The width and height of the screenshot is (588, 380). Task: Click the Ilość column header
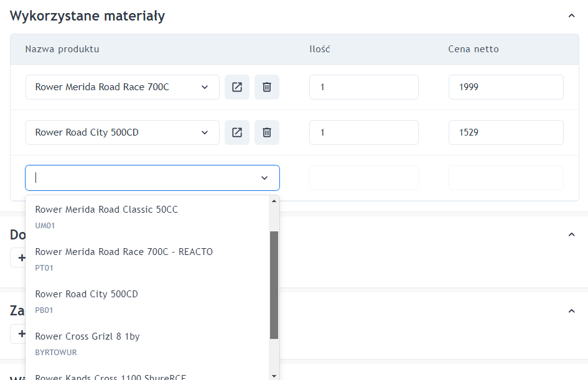[319, 49]
